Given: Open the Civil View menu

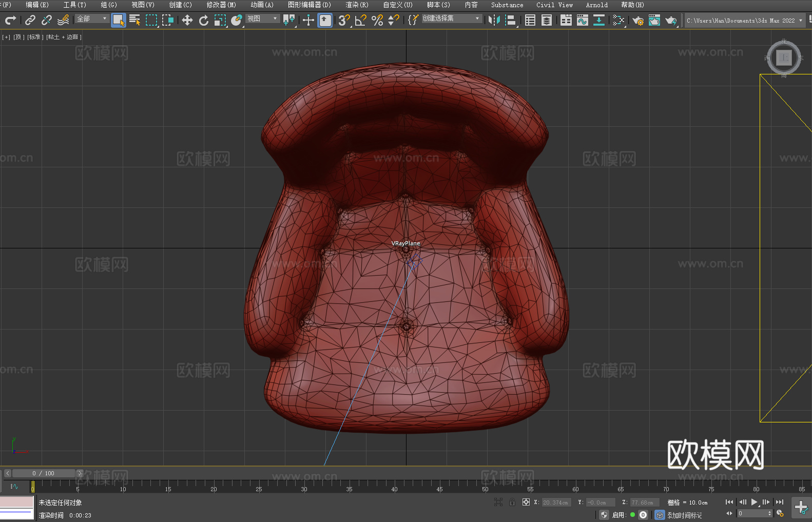Looking at the screenshot, I should [554, 5].
